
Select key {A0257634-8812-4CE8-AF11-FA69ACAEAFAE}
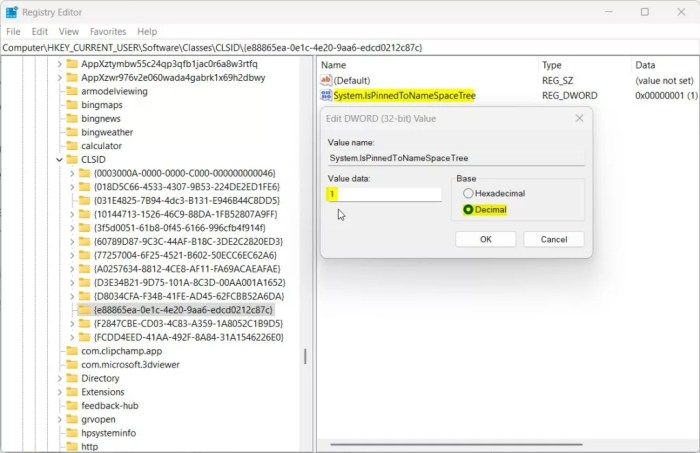tap(187, 269)
